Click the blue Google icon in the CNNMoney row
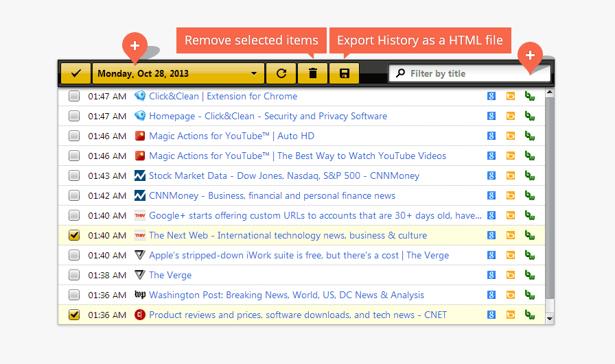615x364 pixels. pos(491,196)
